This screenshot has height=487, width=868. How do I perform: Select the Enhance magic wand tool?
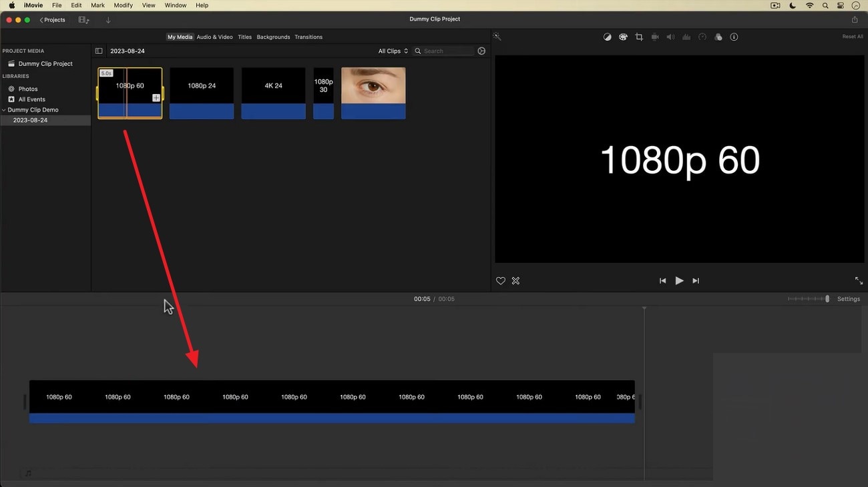pos(497,37)
